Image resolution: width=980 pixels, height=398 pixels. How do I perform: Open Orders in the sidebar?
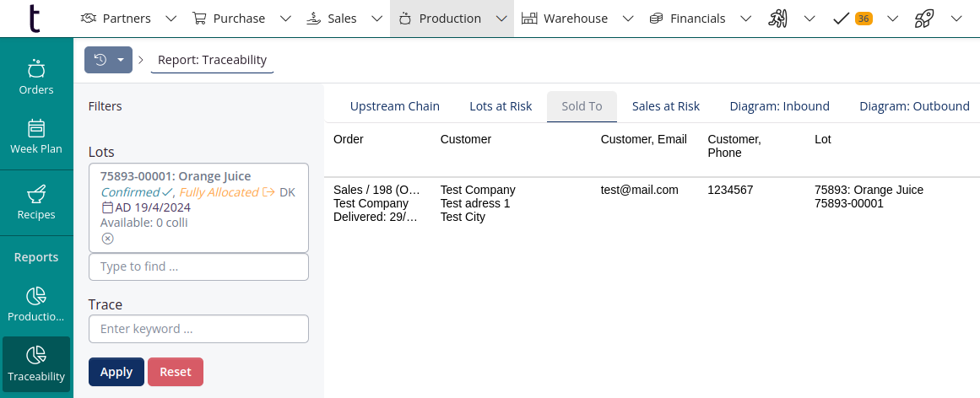36,77
